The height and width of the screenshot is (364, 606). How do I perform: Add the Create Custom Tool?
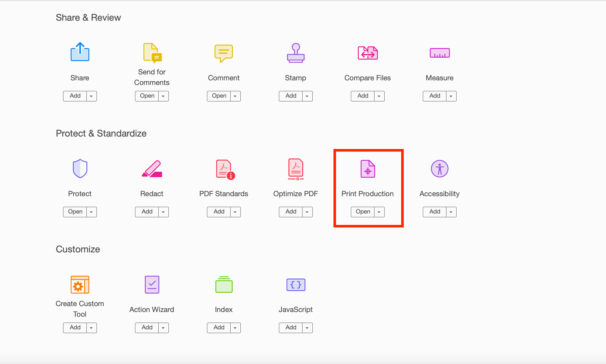[x=75, y=327]
